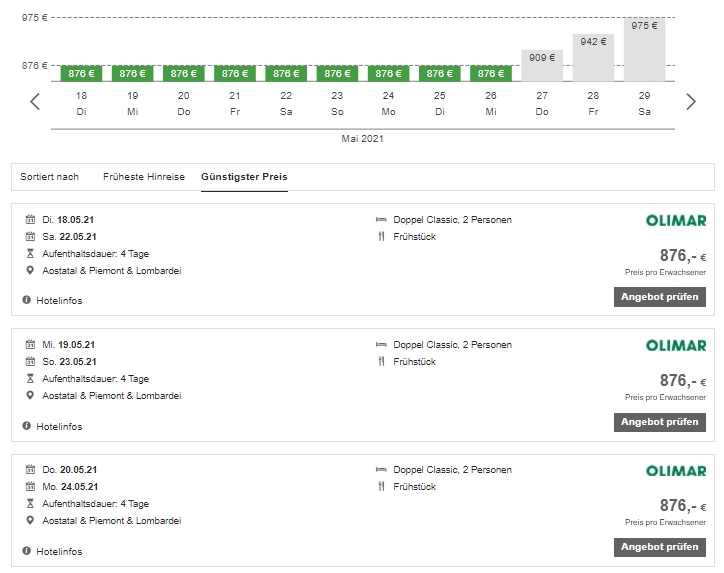The height and width of the screenshot is (573, 724).
Task: Switch to Früheste Hinreise sorting tab
Action: tap(144, 177)
